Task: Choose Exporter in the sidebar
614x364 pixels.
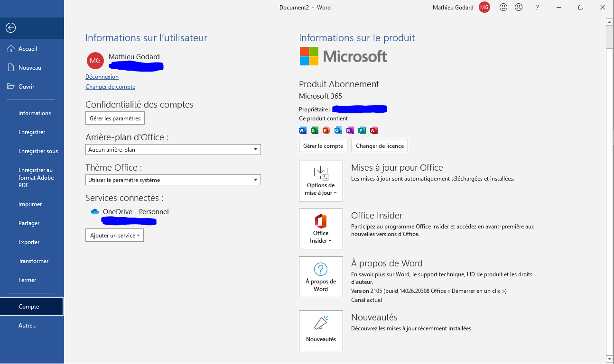Action: point(32,242)
